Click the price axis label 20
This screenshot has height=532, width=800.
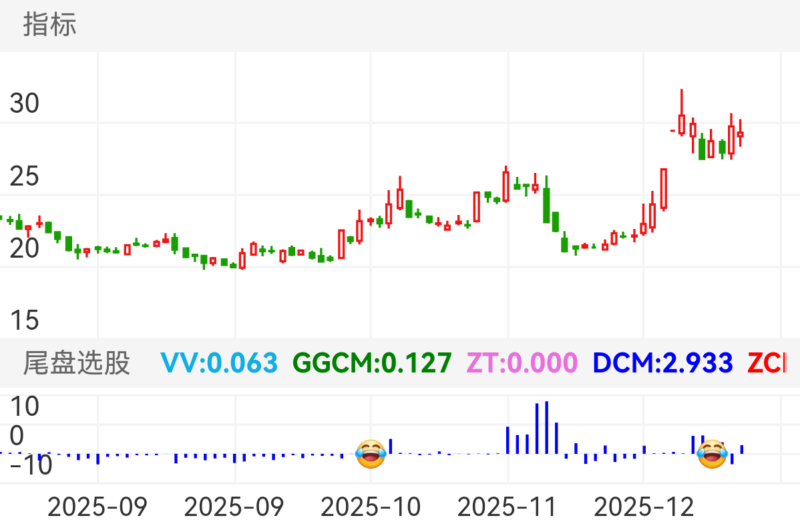click(25, 249)
